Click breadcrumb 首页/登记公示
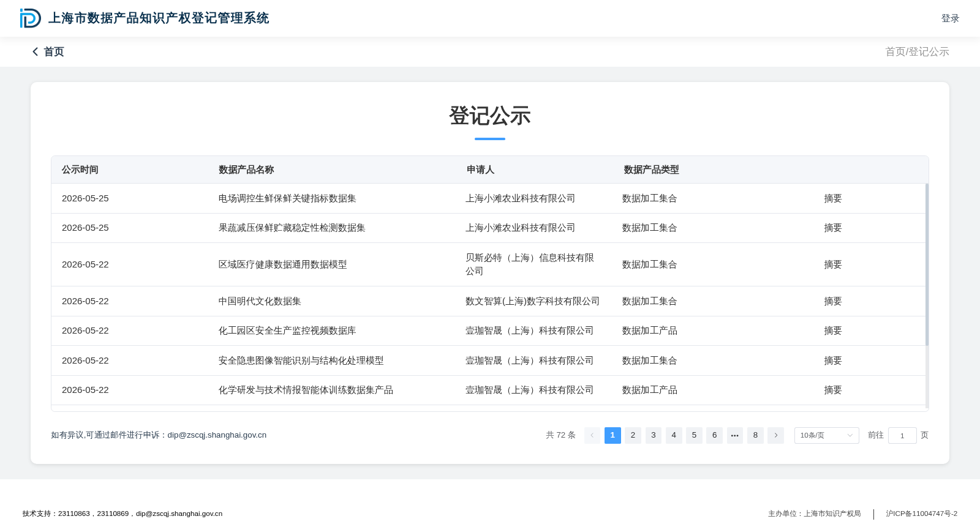 click(x=917, y=52)
